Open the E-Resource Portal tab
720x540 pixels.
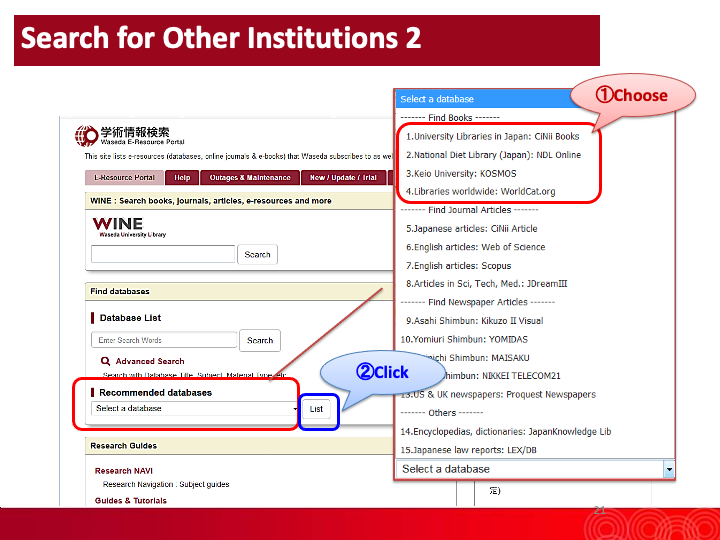125,177
